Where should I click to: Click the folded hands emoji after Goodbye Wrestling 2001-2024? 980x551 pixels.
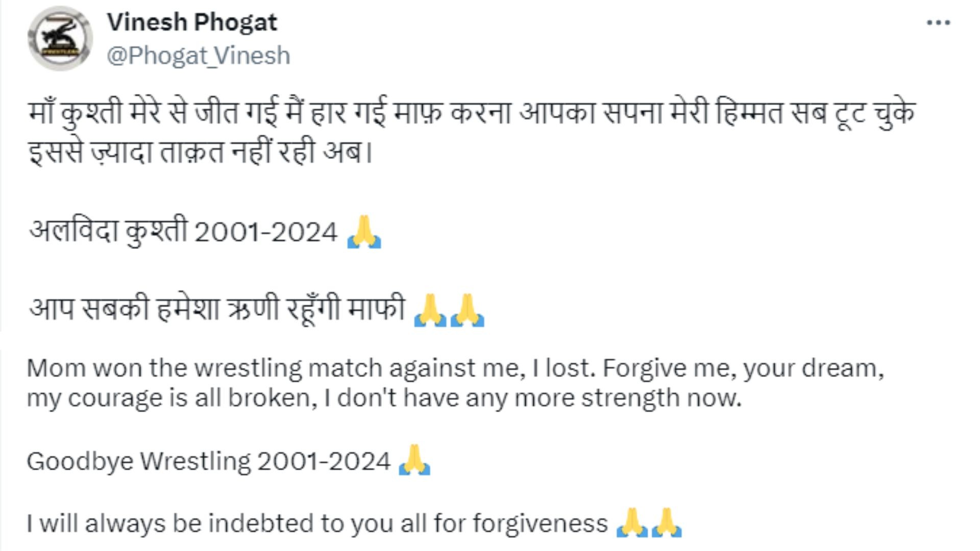click(x=414, y=460)
